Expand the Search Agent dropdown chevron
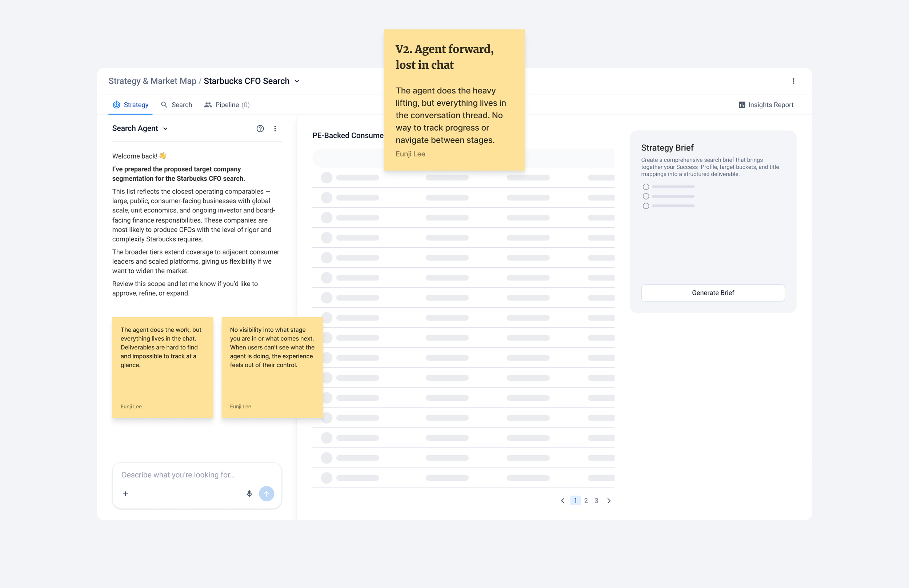Image resolution: width=909 pixels, height=588 pixels. pos(165,129)
